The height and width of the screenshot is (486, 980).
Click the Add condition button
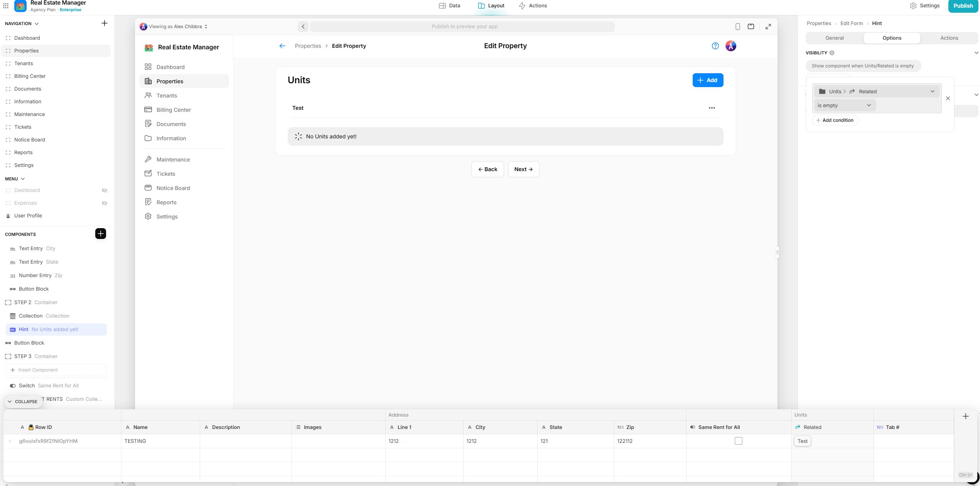pyautogui.click(x=835, y=120)
